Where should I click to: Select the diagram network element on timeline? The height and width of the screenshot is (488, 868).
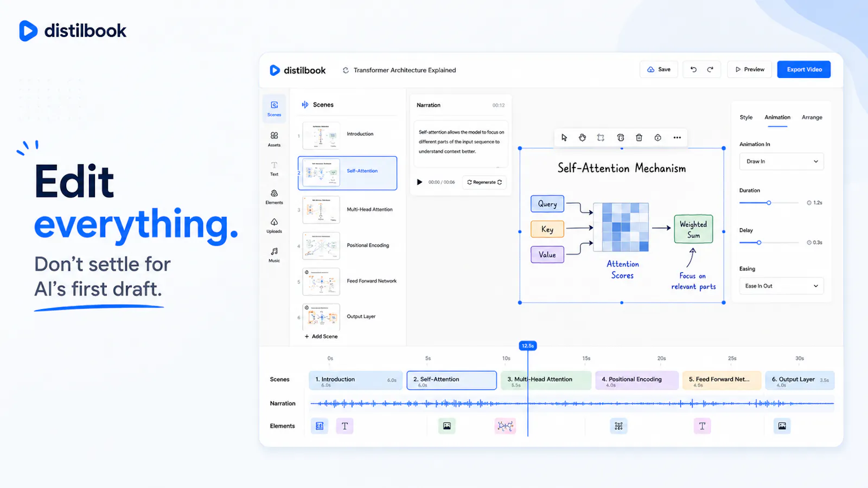point(505,426)
